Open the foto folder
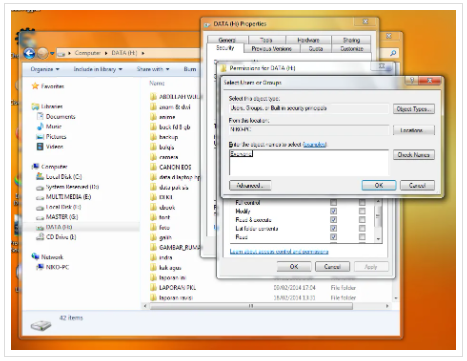This screenshot has height=361, width=467. (160, 227)
